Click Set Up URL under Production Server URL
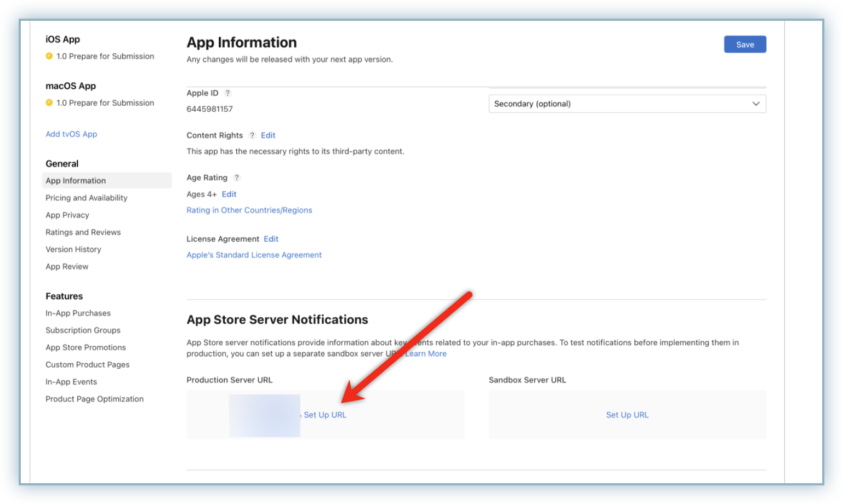843x504 pixels. tap(325, 415)
